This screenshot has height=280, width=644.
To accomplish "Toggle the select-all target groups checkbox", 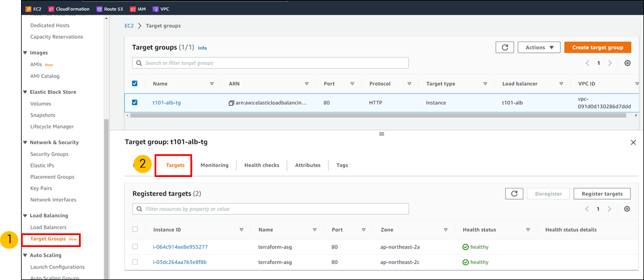I will tap(135, 84).
